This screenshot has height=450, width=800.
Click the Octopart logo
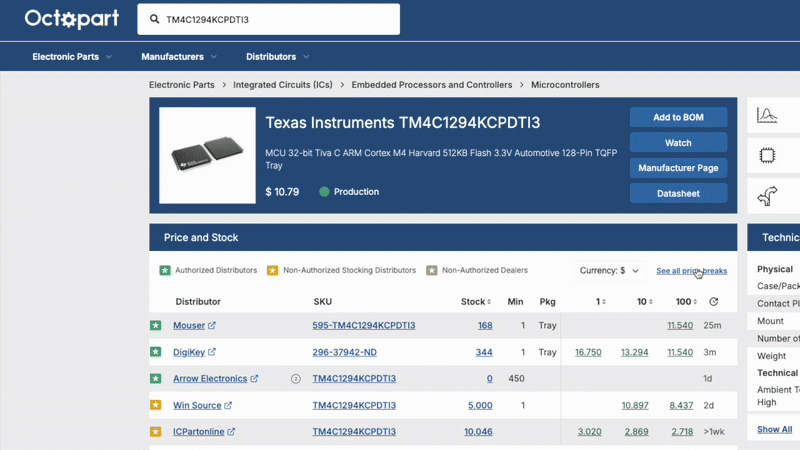click(x=71, y=19)
